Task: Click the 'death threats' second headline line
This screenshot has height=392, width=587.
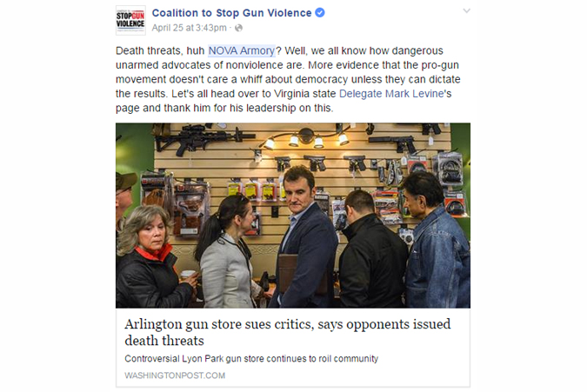Action: click(164, 341)
